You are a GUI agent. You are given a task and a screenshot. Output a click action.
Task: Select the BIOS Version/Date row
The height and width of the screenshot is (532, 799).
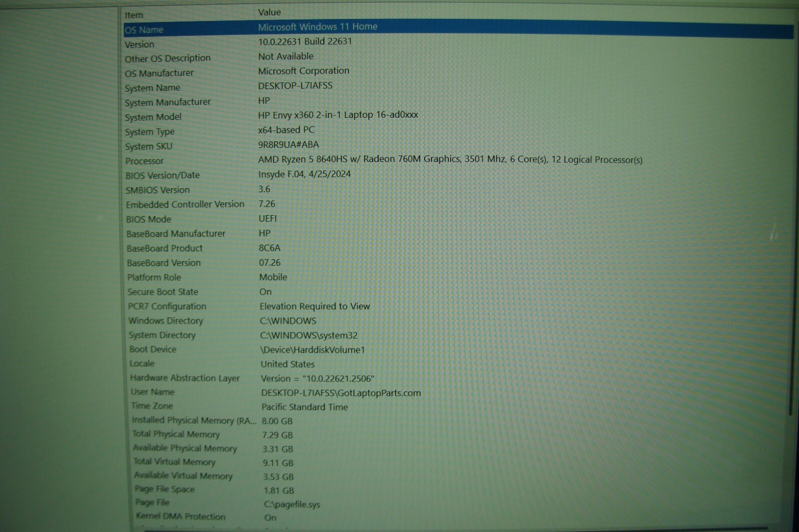coord(458,175)
